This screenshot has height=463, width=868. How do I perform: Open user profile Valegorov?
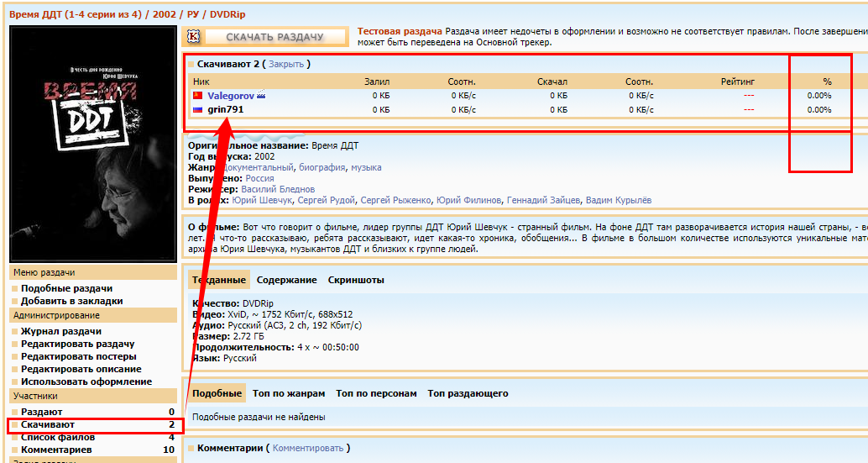[x=231, y=96]
